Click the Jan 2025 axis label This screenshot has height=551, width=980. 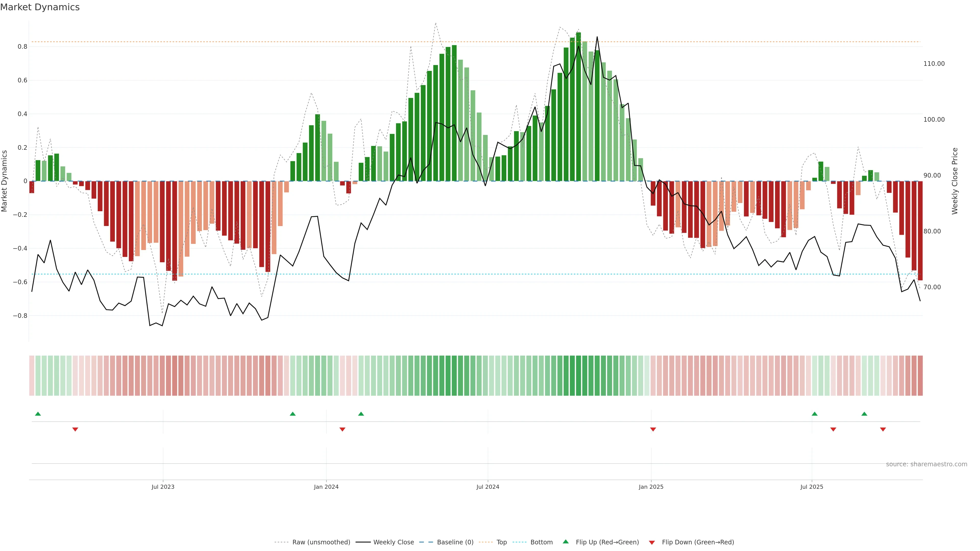point(651,487)
